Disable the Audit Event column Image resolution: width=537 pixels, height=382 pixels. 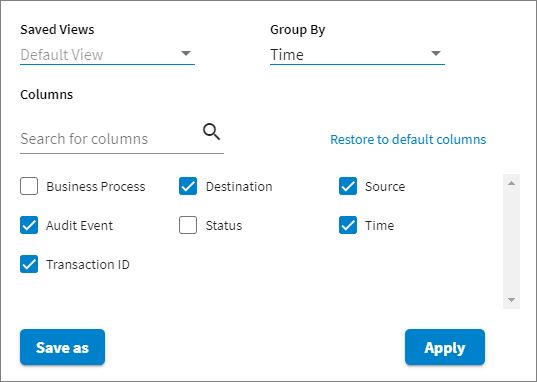[29, 225]
